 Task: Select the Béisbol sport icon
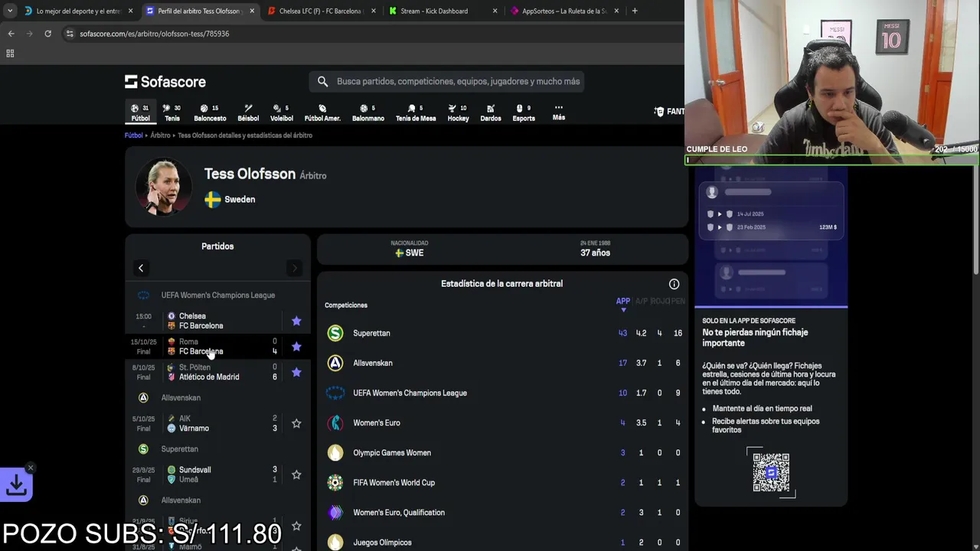(x=248, y=112)
